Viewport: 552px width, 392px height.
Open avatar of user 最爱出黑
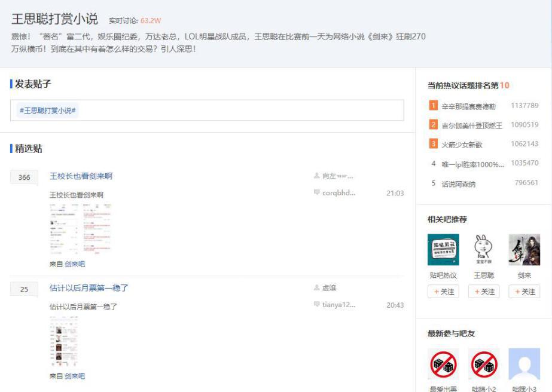443,364
